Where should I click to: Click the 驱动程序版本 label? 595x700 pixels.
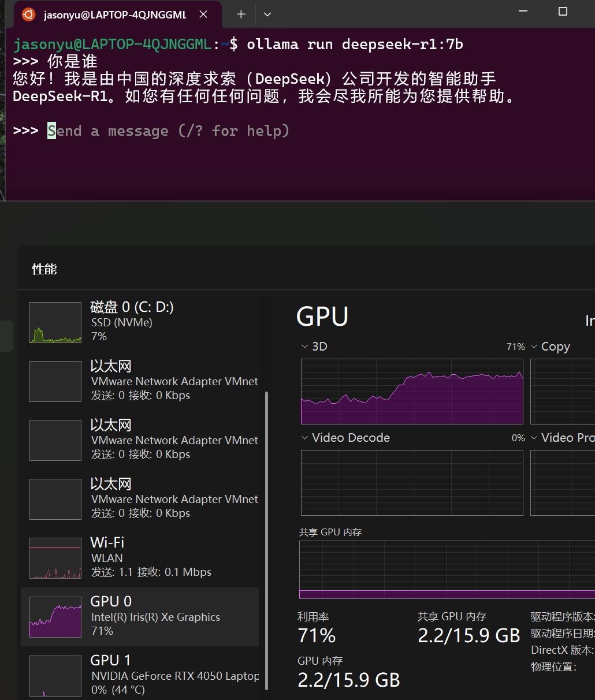click(x=563, y=617)
